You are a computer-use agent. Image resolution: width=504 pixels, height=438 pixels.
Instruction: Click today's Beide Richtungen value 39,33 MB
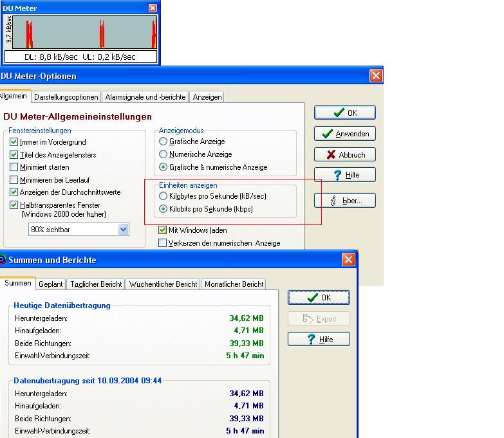pyautogui.click(x=247, y=343)
